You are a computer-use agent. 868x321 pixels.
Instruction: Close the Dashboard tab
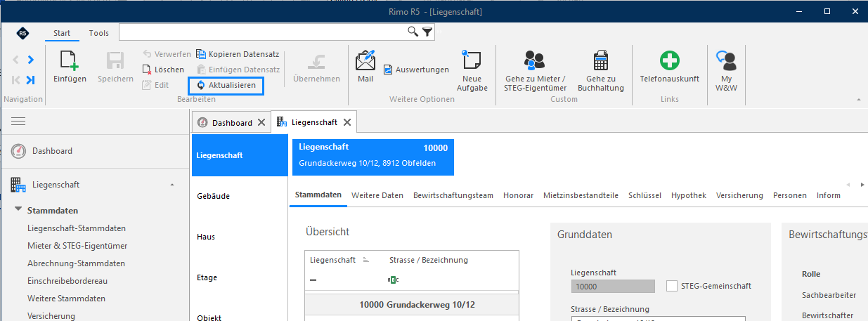pyautogui.click(x=261, y=122)
